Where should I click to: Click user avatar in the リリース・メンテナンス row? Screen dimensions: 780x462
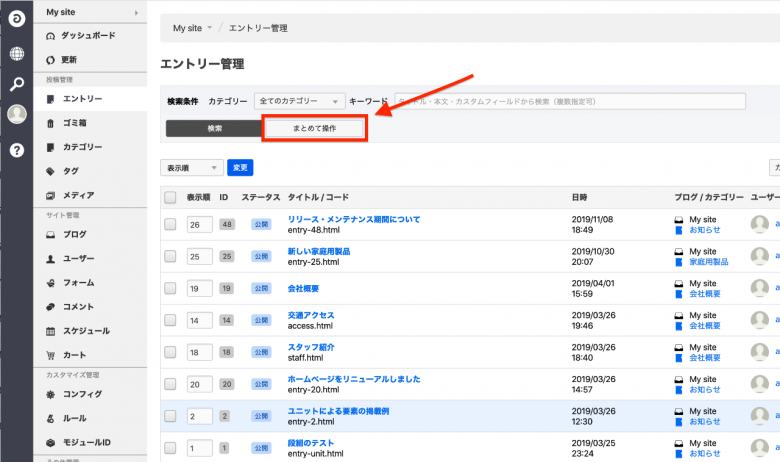tap(760, 224)
